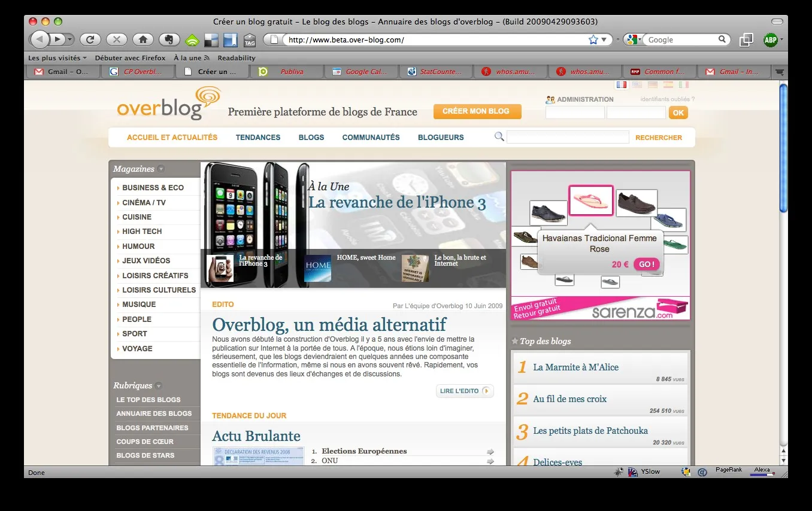Click the Reload page button

coord(90,39)
